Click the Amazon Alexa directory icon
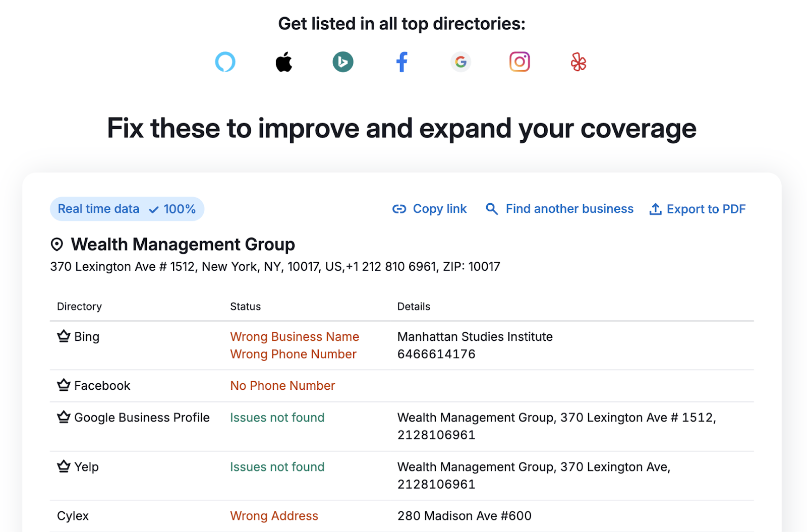Viewport: 807px width, 532px height. 225,62
